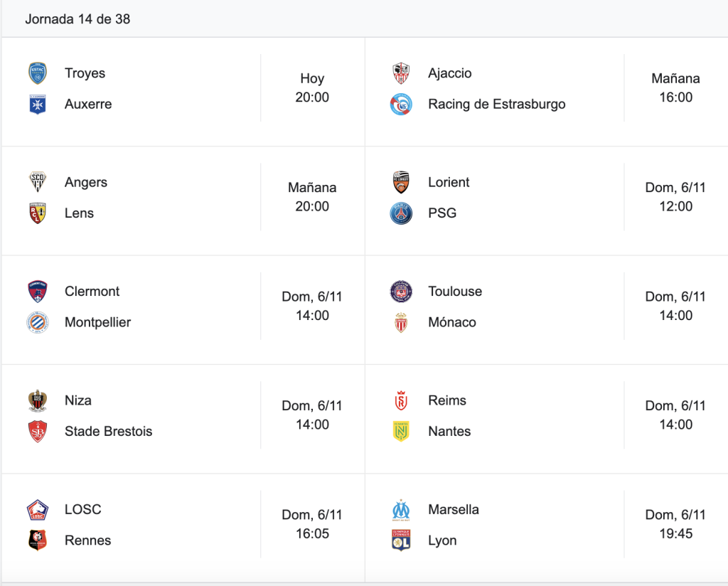Click the Lens team logo
Image resolution: width=728 pixels, height=586 pixels.
(x=38, y=213)
